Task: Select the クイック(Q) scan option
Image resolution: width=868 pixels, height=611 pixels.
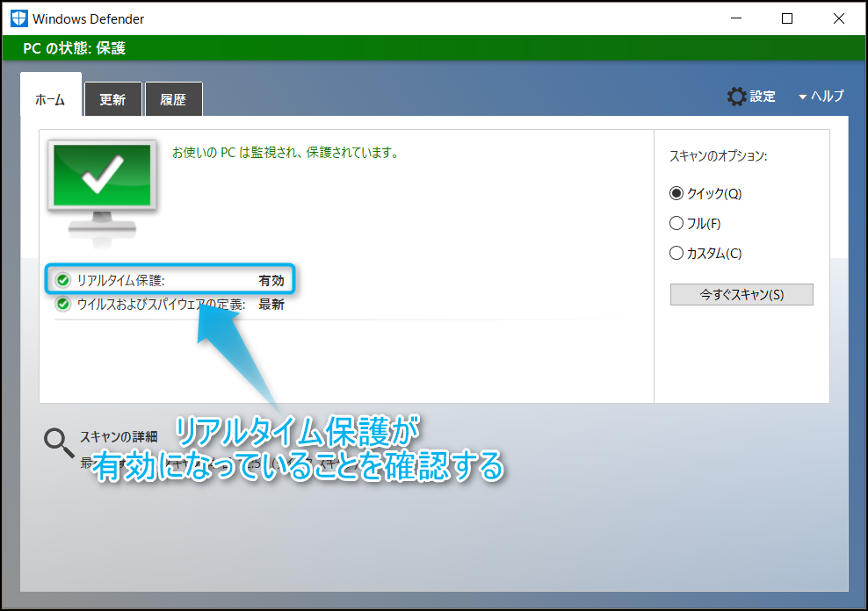Action: (676, 194)
